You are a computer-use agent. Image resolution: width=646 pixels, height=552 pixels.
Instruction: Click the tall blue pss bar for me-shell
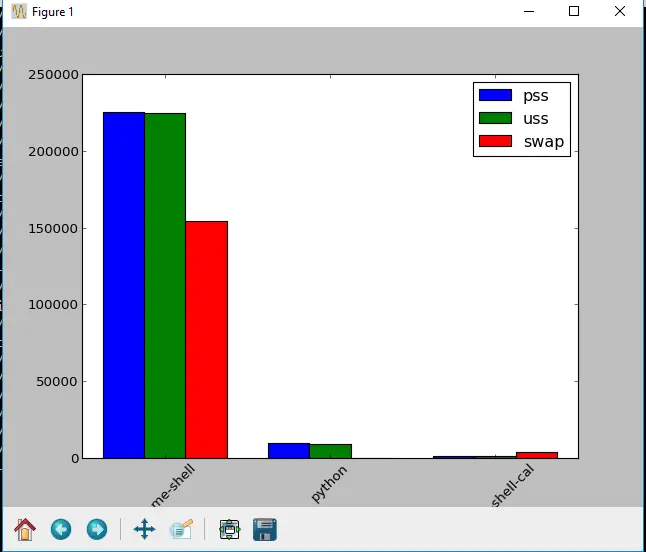[x=124, y=285]
